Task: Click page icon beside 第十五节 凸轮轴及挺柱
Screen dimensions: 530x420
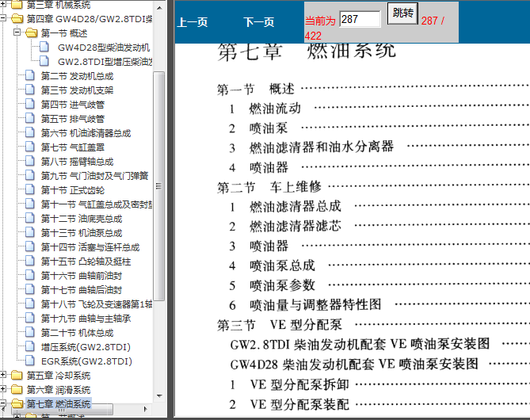Action: [30, 261]
